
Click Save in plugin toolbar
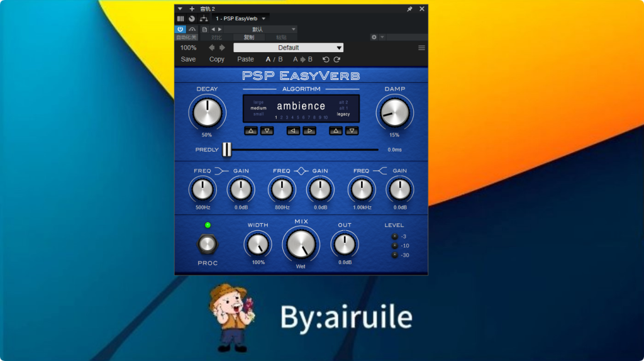pos(188,60)
